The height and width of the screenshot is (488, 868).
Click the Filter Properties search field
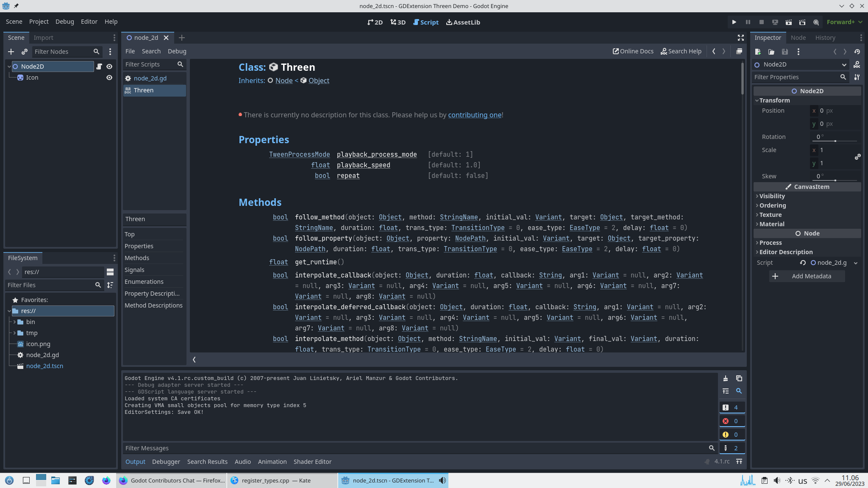(x=797, y=77)
